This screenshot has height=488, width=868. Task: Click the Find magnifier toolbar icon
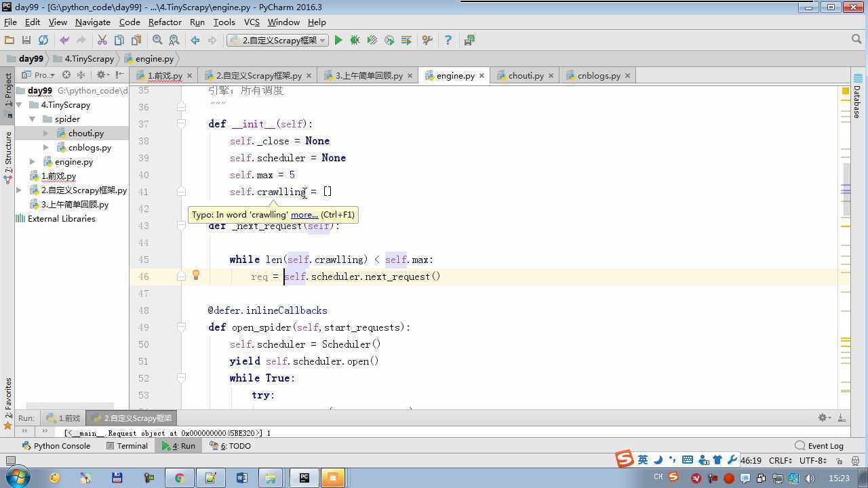157,41
